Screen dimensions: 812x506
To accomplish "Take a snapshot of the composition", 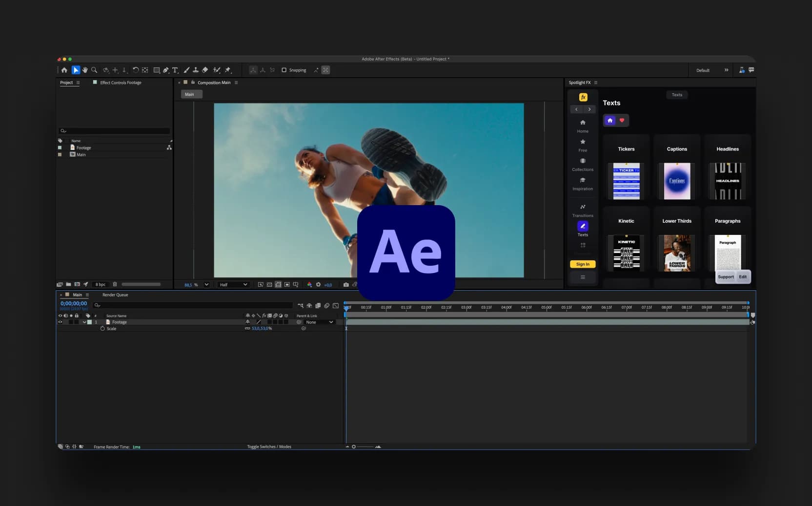I will (346, 284).
